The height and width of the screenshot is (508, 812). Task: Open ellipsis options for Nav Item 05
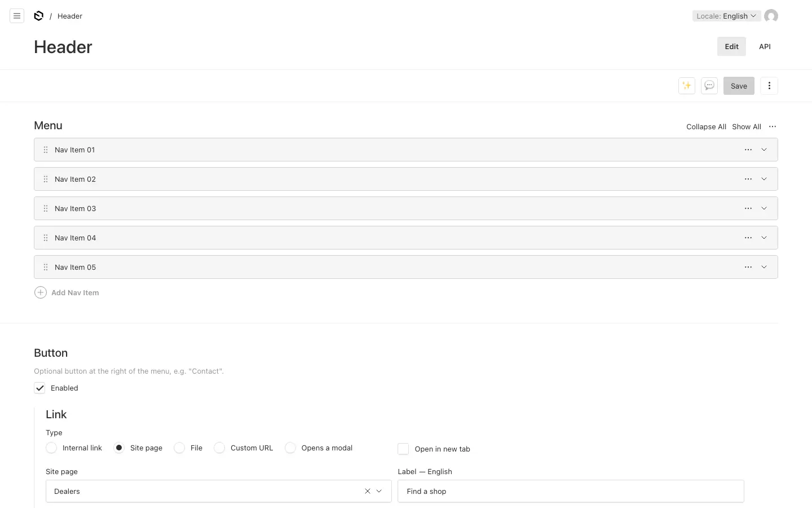coord(748,267)
